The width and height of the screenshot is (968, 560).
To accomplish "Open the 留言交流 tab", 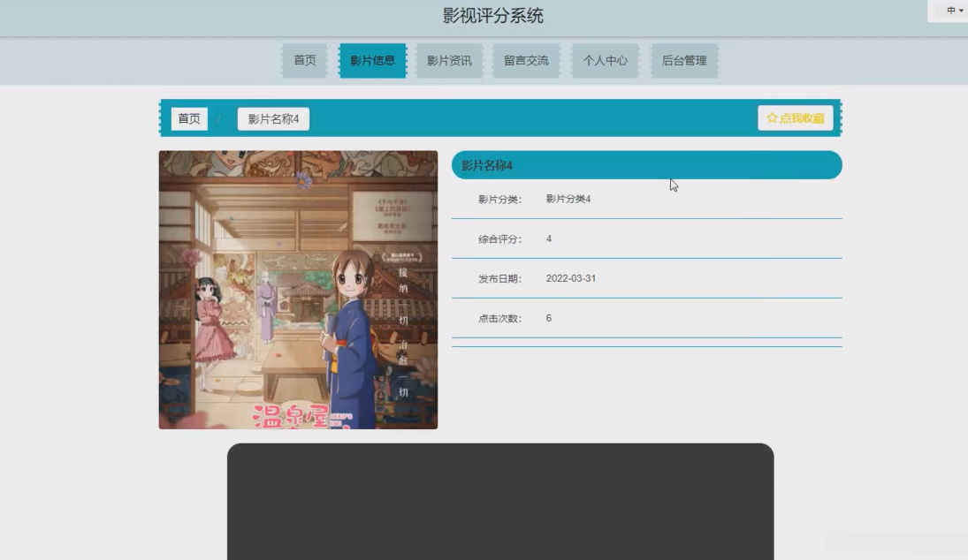I will tap(526, 60).
